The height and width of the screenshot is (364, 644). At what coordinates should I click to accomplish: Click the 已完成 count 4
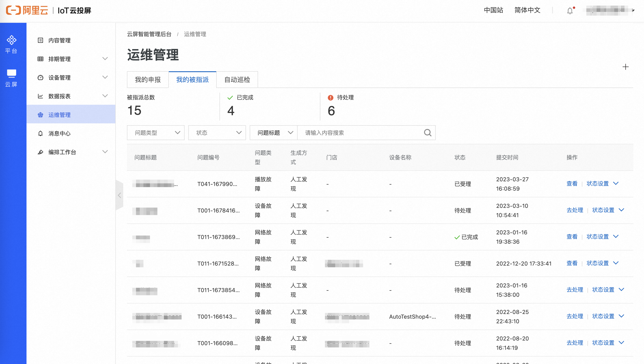click(231, 111)
